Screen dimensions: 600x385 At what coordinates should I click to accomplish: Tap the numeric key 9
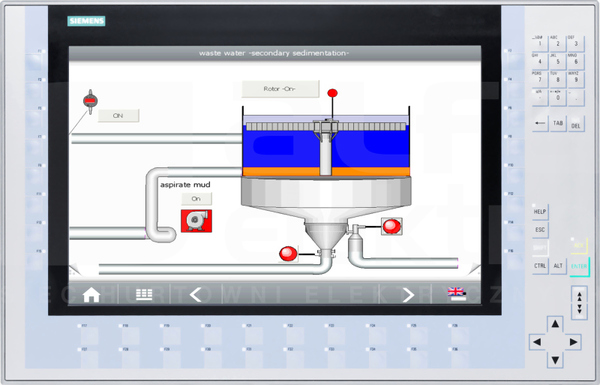pyautogui.click(x=576, y=79)
